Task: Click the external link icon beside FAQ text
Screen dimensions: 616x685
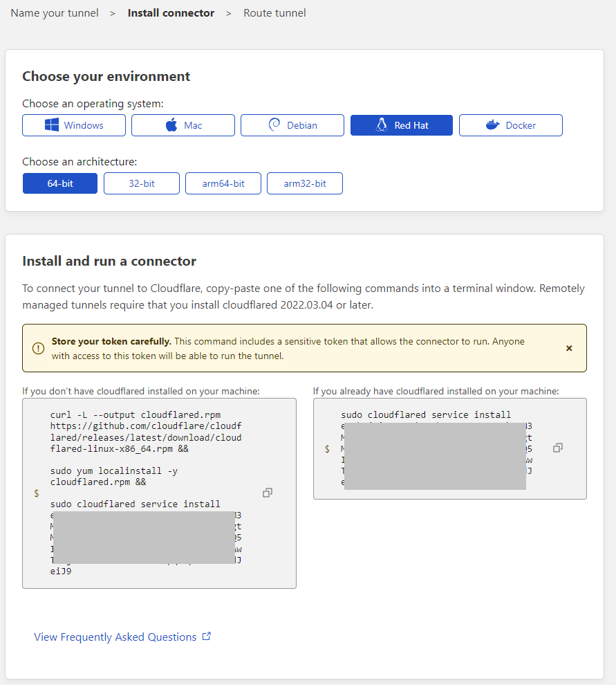Action: (206, 635)
